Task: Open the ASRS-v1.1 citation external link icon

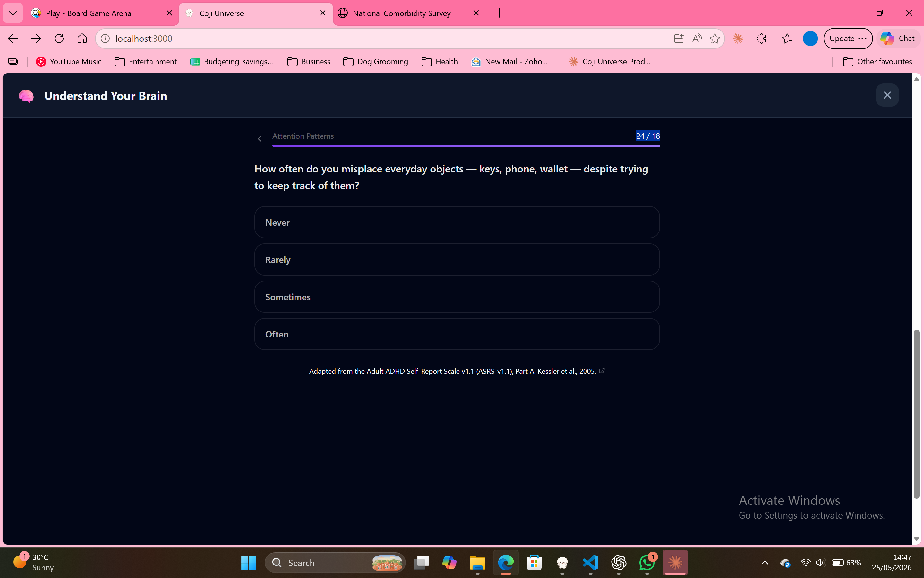Action: coord(602,371)
